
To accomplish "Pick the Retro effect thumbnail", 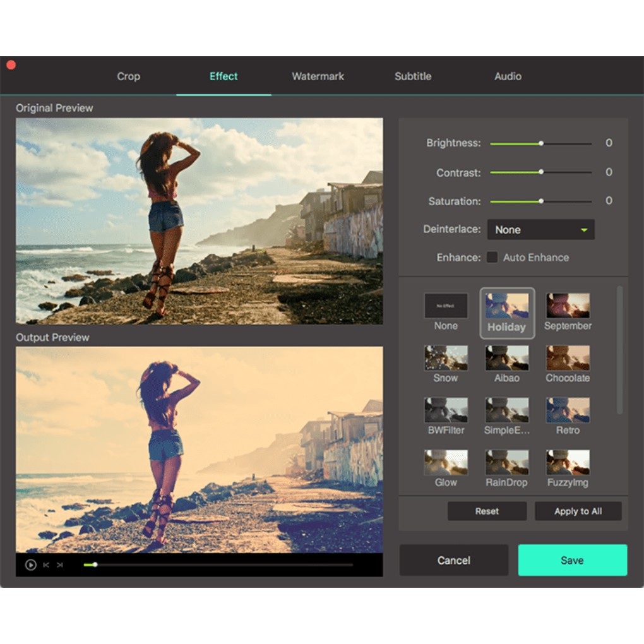I will click(568, 410).
